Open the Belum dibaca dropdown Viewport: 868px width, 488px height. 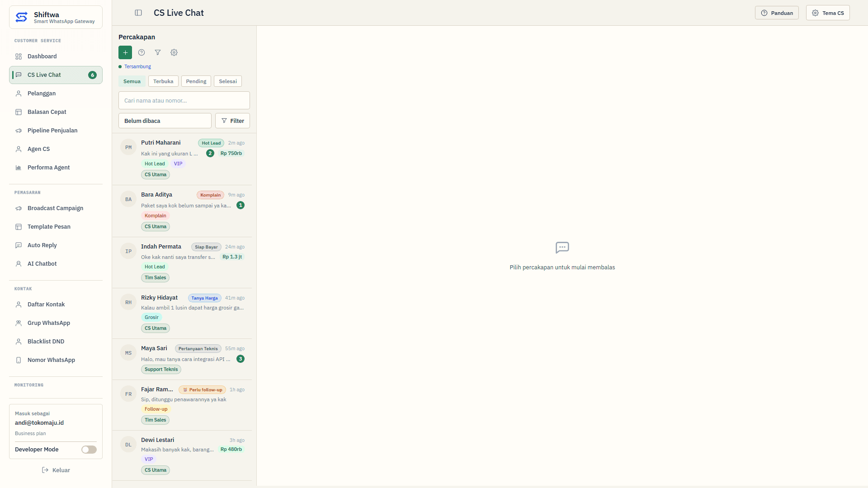(165, 121)
